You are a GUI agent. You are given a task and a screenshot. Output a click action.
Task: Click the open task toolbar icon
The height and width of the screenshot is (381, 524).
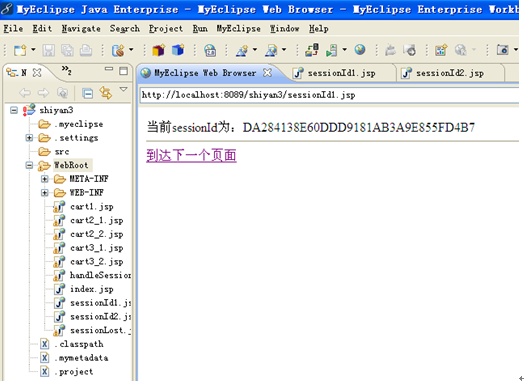pos(390,50)
